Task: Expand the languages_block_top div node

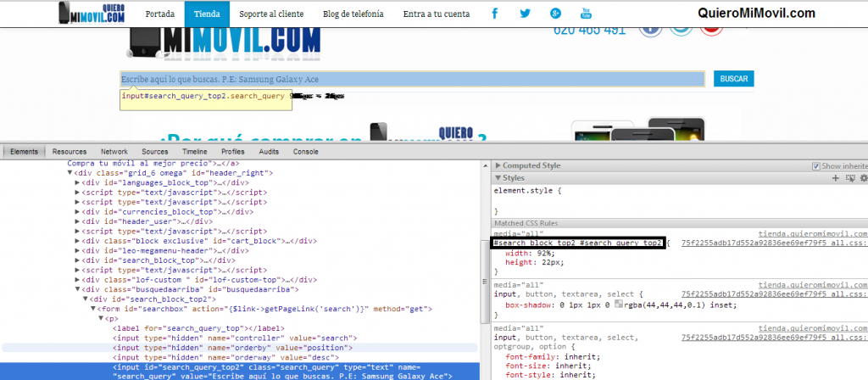Action: click(x=77, y=182)
